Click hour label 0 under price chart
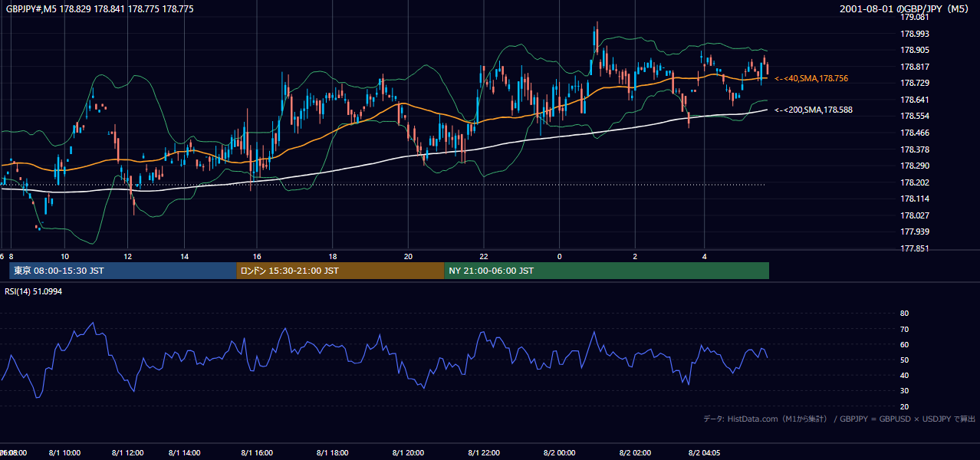Screen dimensions: 980x460 pos(559,256)
